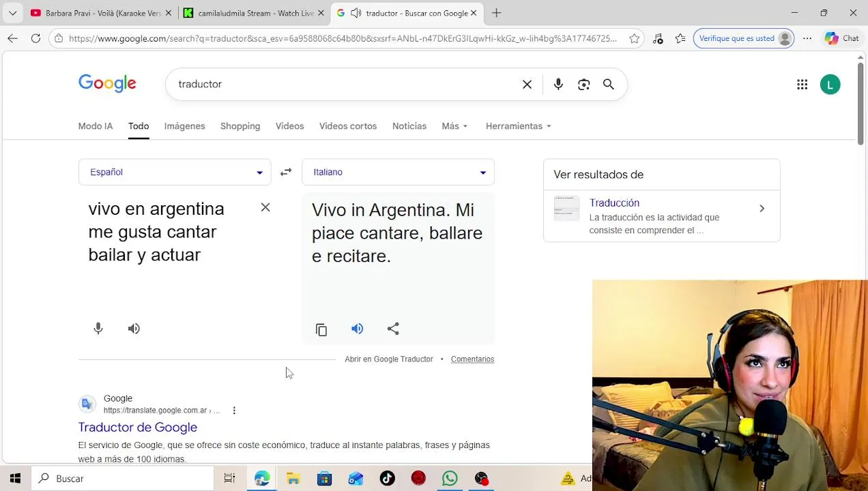Bookmark this page with the star icon

point(635,38)
